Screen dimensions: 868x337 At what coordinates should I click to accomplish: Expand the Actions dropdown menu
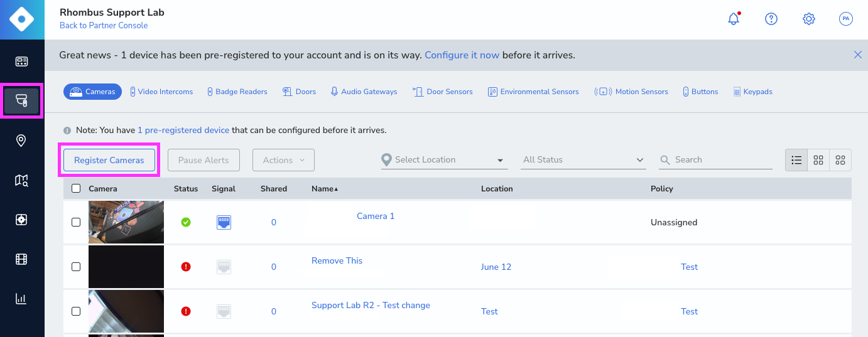point(283,160)
